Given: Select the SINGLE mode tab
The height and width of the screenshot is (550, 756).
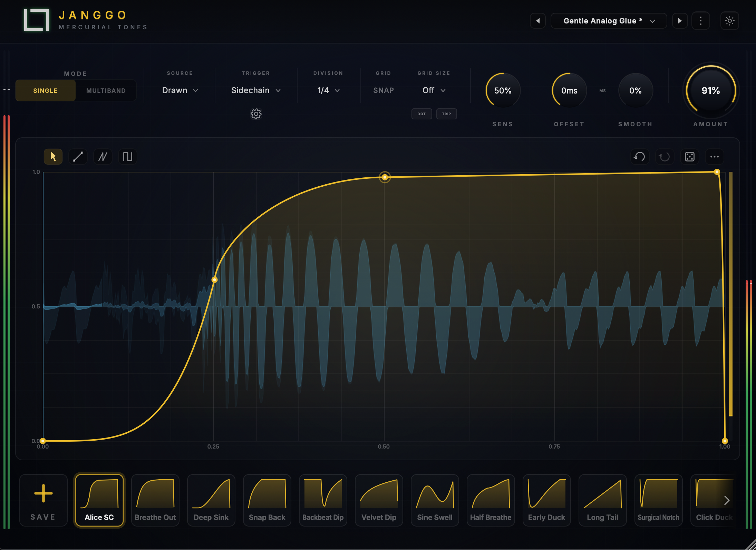Looking at the screenshot, I should tap(45, 91).
